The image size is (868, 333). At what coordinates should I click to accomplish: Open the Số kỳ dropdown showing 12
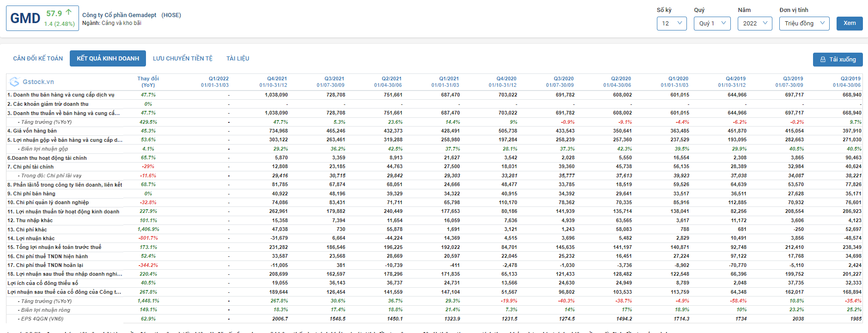coord(671,24)
